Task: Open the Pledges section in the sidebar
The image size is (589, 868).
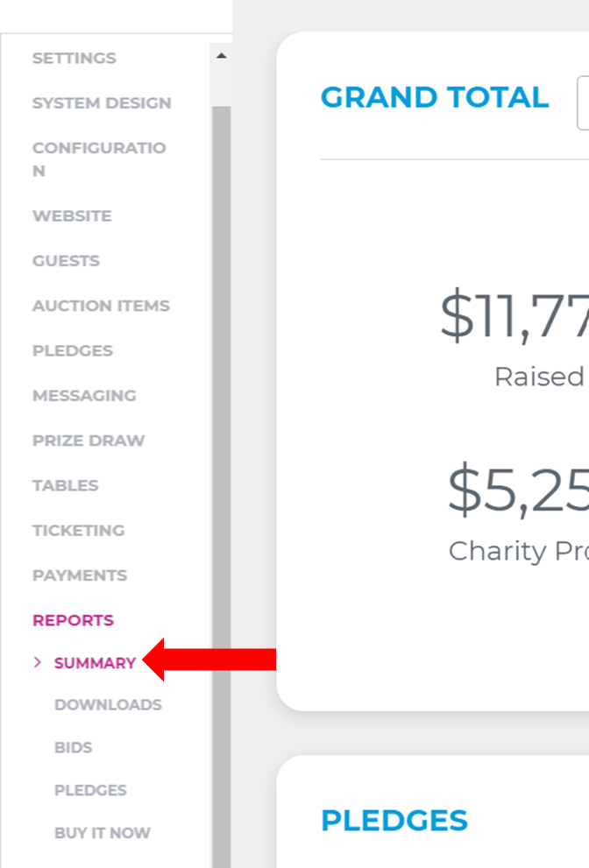Action: (x=70, y=350)
